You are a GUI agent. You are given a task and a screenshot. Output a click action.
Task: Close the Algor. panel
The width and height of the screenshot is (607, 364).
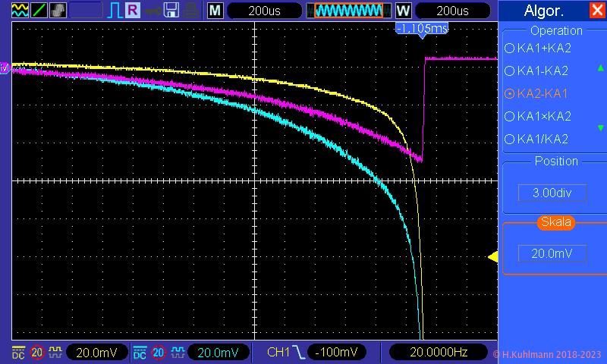pyautogui.click(x=596, y=11)
